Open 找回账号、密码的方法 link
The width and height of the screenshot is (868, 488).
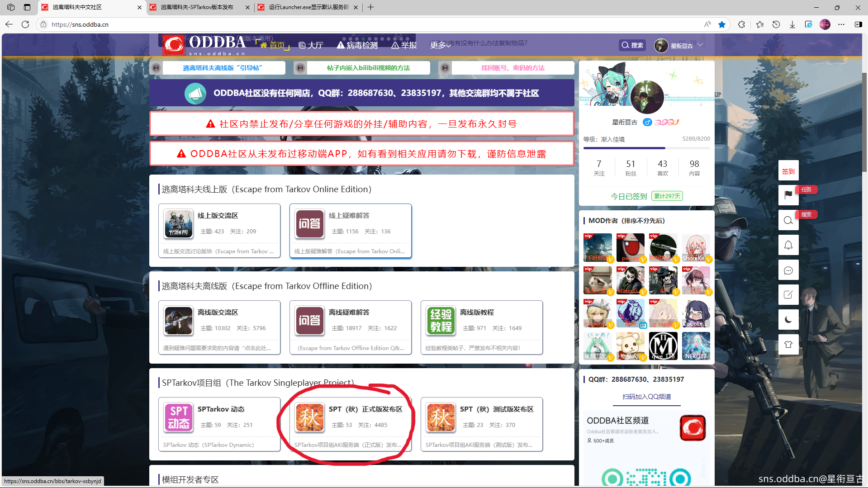pyautogui.click(x=513, y=68)
